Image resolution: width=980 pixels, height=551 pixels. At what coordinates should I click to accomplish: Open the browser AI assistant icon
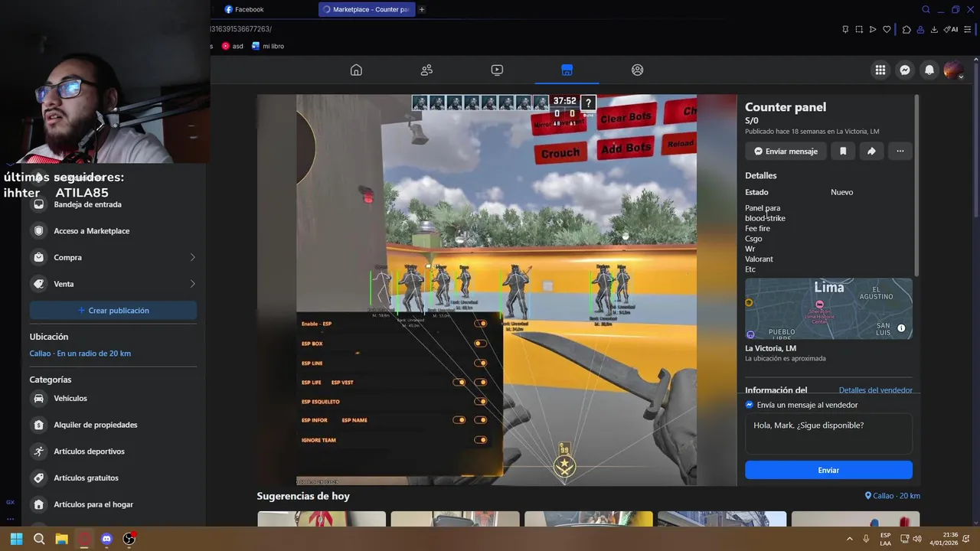click(x=950, y=29)
